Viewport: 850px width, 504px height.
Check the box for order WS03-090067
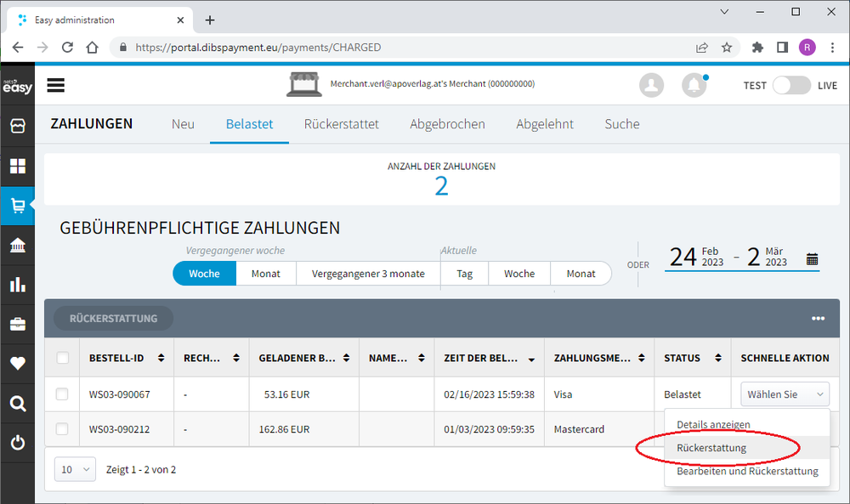(62, 394)
